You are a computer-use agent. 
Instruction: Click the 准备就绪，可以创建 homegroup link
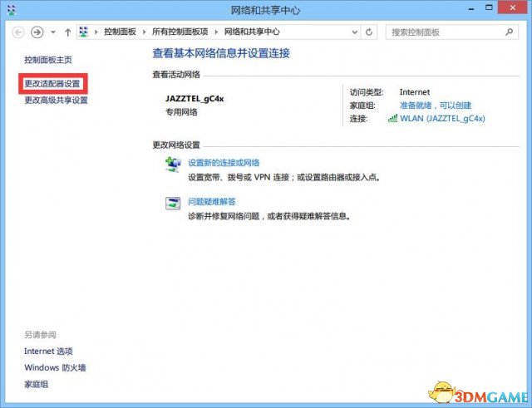pyautogui.click(x=436, y=106)
